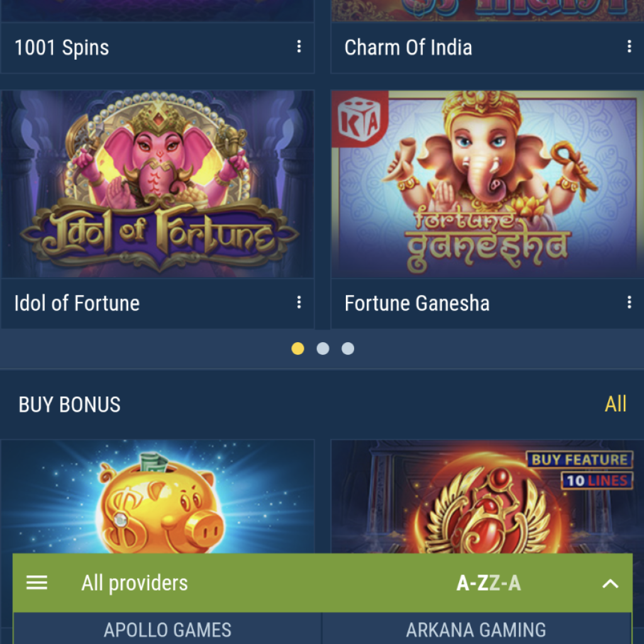Select Apollo Games provider
The height and width of the screenshot is (644, 644).
(167, 629)
